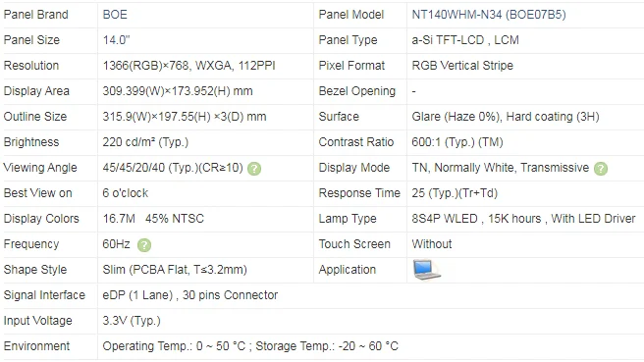Click the Surface Glare Hard coating value
The image size is (644, 362).
(506, 117)
